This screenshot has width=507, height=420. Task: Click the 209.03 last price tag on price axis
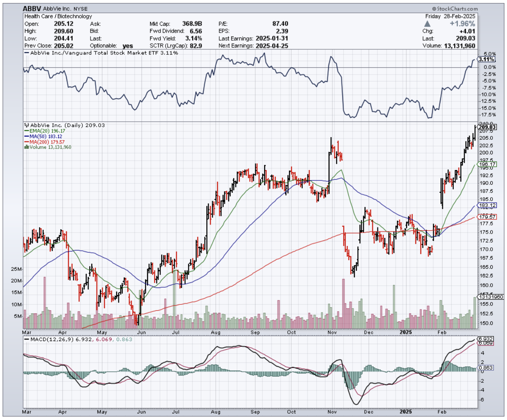pyautogui.click(x=487, y=127)
